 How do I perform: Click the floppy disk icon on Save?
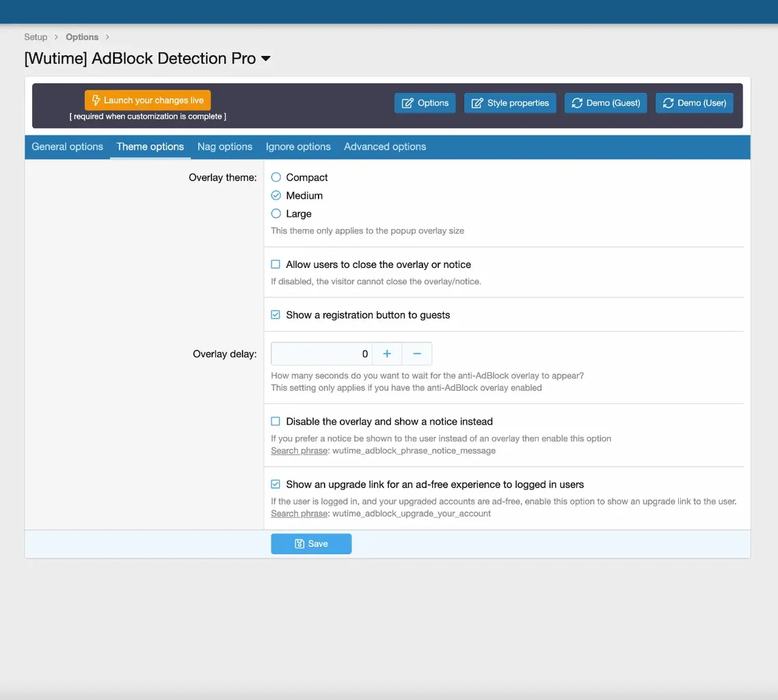click(x=299, y=544)
